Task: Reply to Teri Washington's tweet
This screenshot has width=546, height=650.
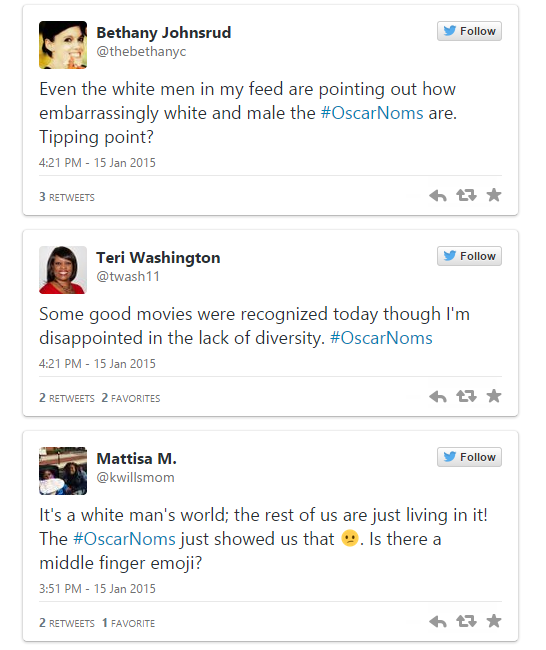Action: [x=438, y=397]
